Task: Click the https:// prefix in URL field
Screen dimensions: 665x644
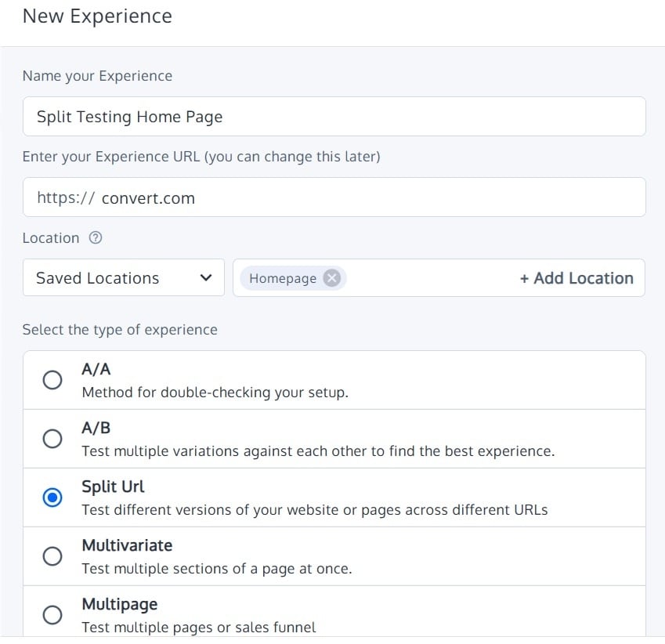Action: pyautogui.click(x=66, y=197)
